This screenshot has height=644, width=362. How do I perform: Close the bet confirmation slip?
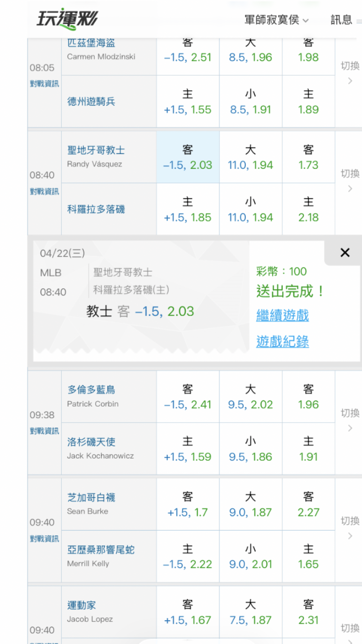pyautogui.click(x=345, y=252)
